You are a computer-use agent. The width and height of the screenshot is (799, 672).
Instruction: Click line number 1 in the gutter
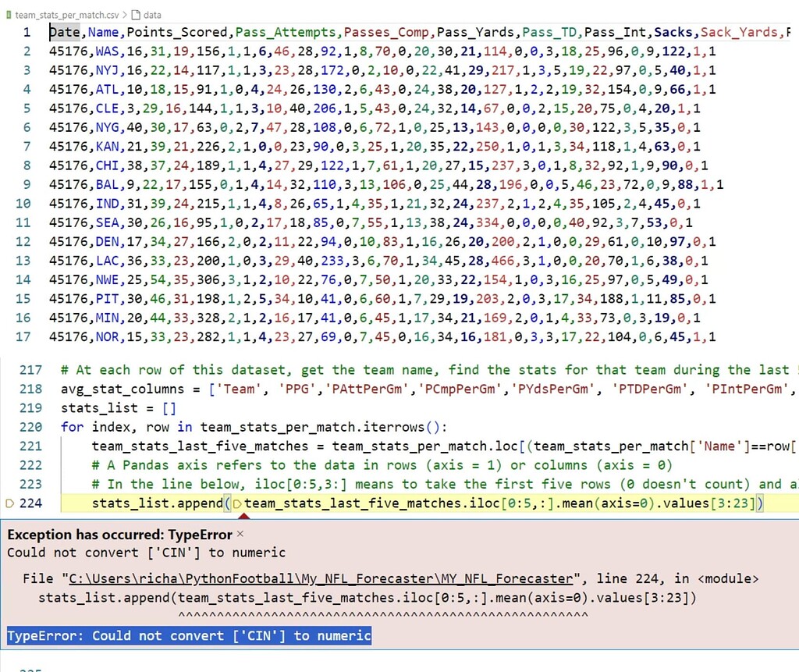coord(27,32)
